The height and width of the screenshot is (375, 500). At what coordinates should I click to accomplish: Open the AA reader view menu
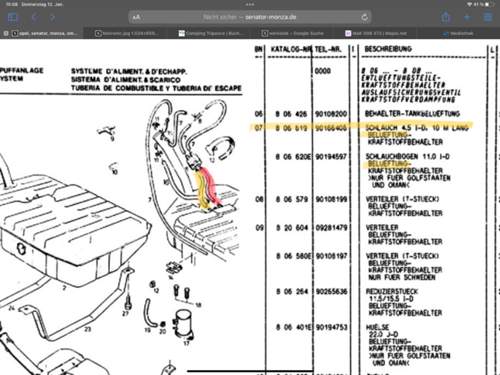[x=136, y=17]
